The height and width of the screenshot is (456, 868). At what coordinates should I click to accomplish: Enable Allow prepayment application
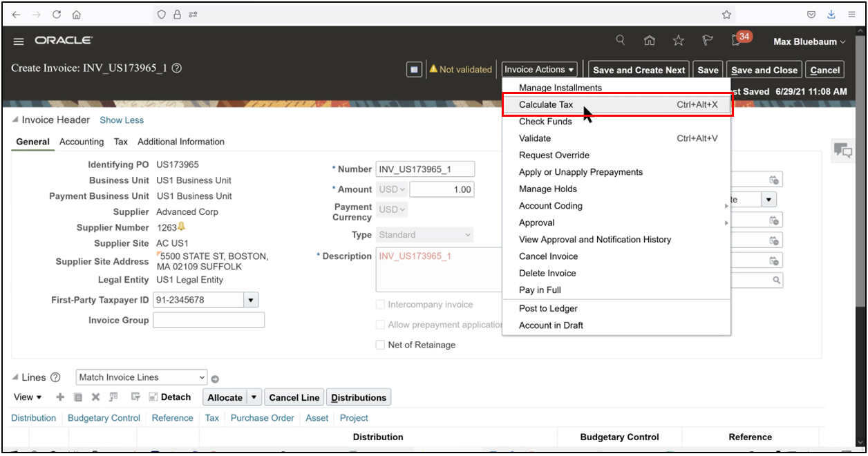(x=380, y=324)
